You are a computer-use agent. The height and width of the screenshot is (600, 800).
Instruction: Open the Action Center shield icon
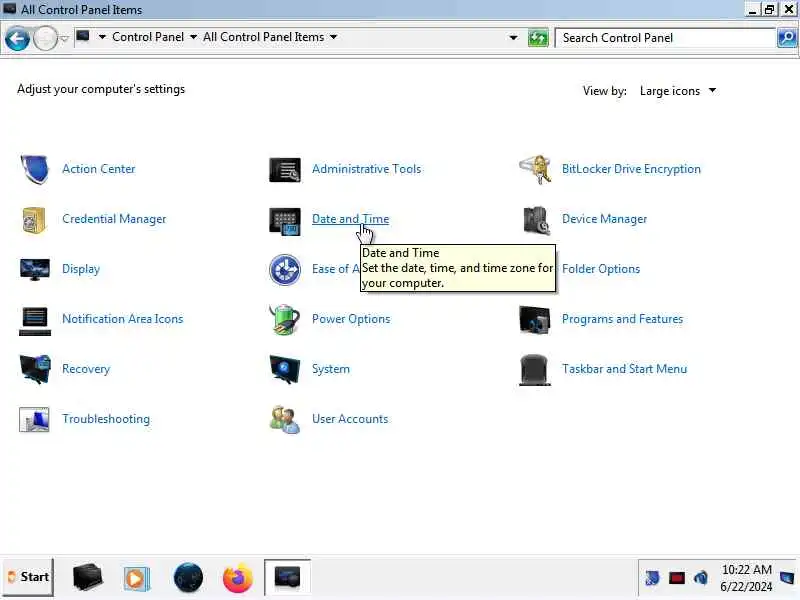pyautogui.click(x=35, y=169)
